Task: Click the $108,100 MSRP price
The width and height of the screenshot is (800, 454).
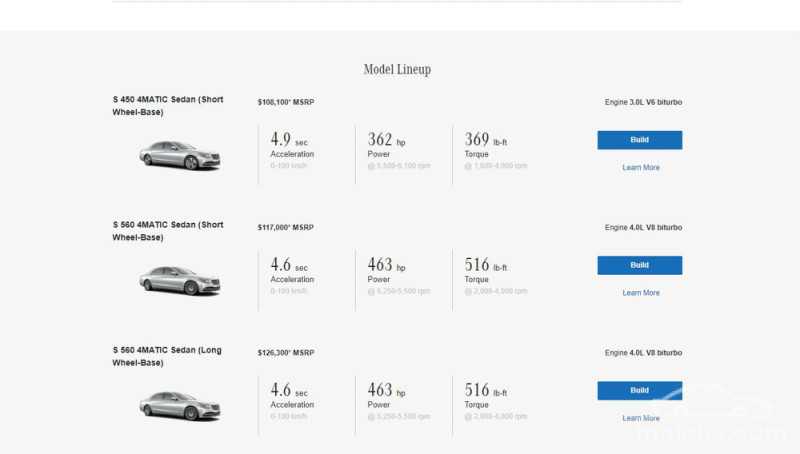Action: click(x=285, y=102)
